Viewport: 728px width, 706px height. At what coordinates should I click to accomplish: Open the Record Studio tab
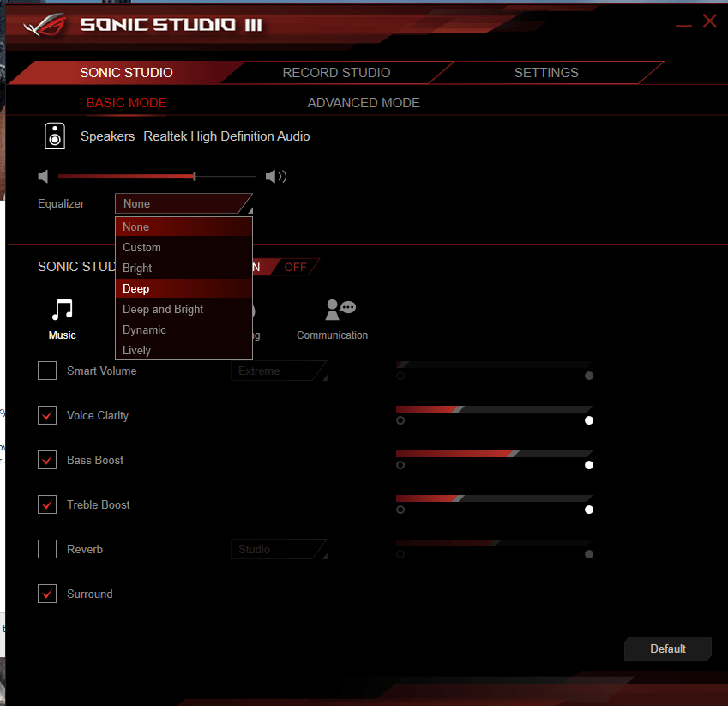(337, 72)
